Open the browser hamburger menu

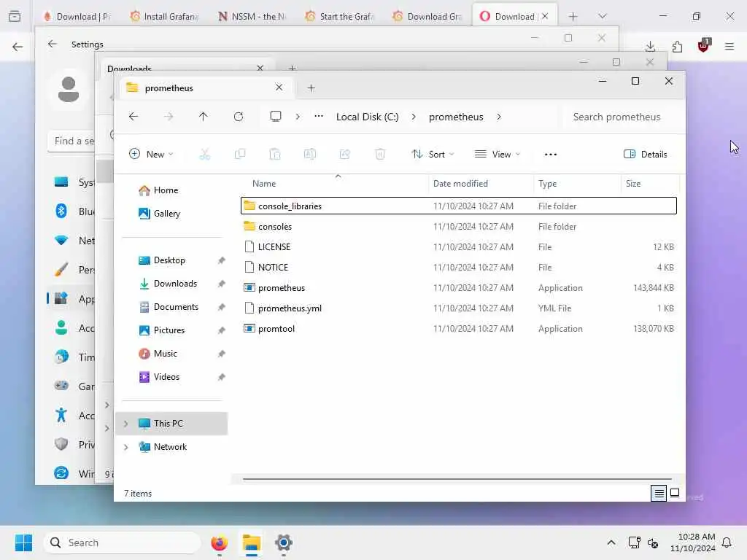tap(729, 47)
